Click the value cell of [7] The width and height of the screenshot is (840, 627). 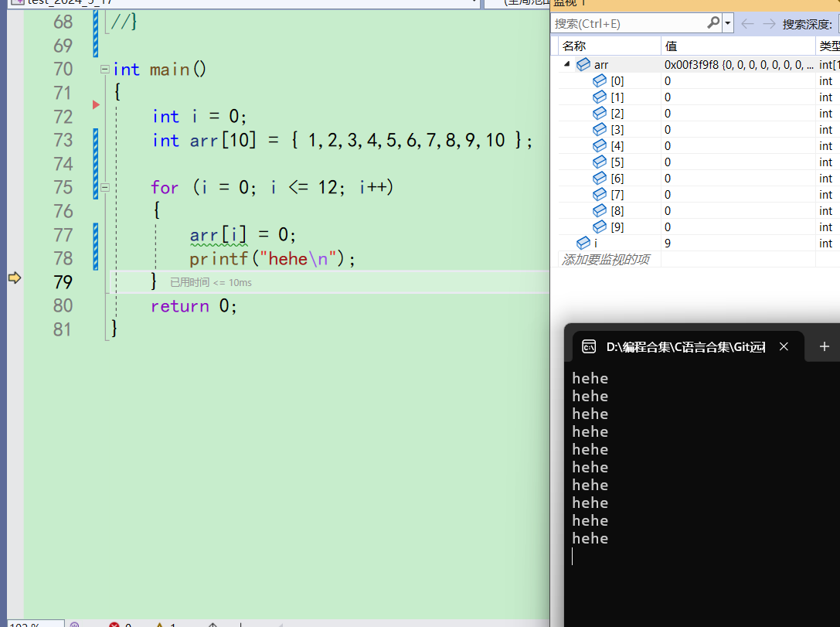click(738, 195)
